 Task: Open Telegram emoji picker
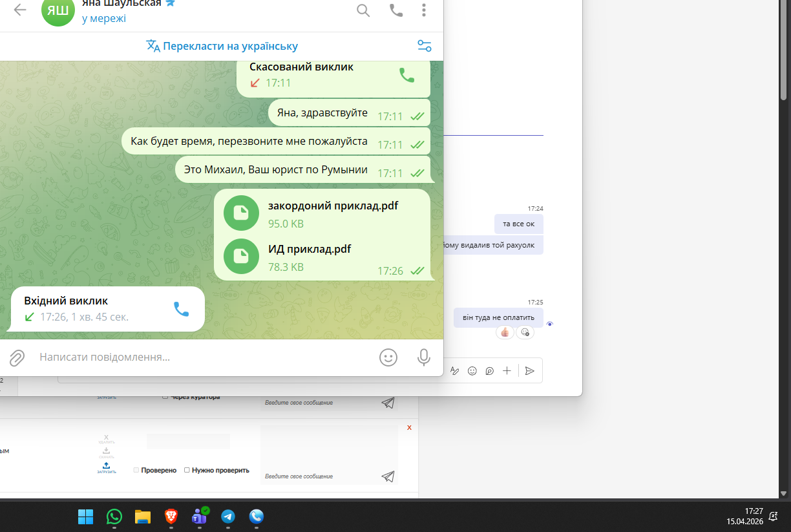[388, 357]
